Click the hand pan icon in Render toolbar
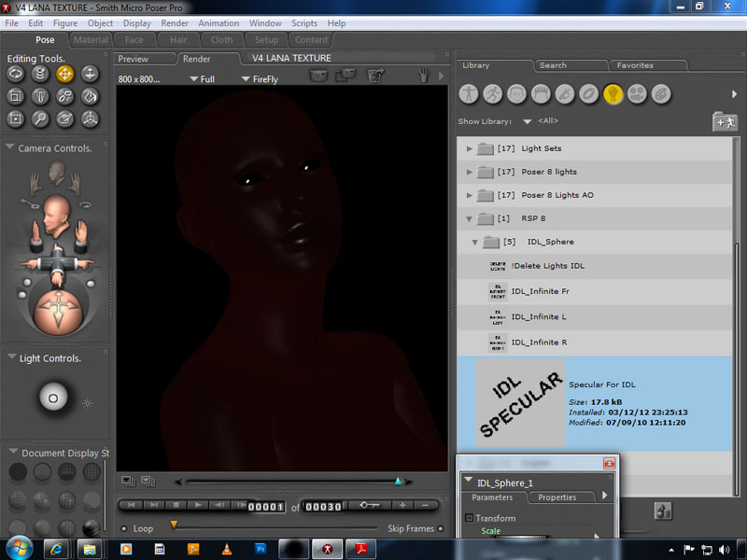The height and width of the screenshot is (560, 747). [x=423, y=76]
